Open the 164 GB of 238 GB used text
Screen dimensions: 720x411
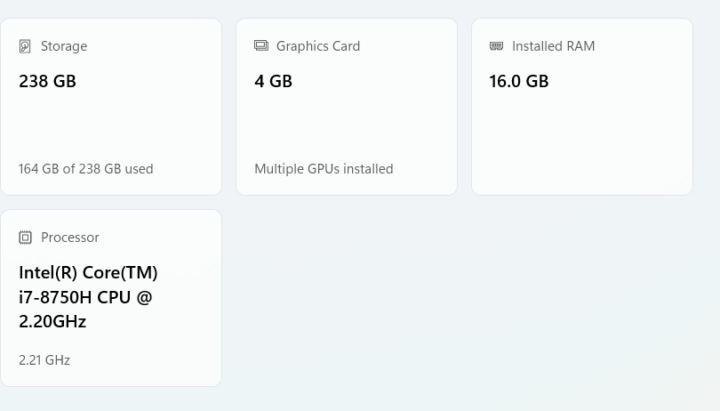click(x=86, y=169)
